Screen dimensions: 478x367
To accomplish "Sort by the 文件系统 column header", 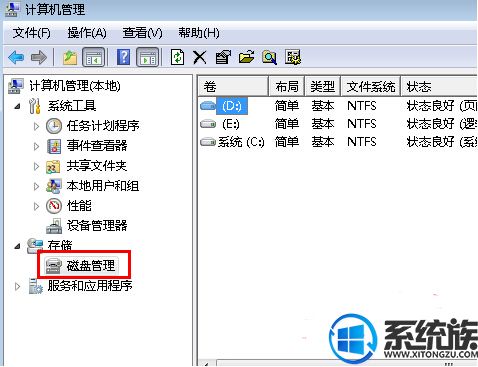I will (x=371, y=87).
